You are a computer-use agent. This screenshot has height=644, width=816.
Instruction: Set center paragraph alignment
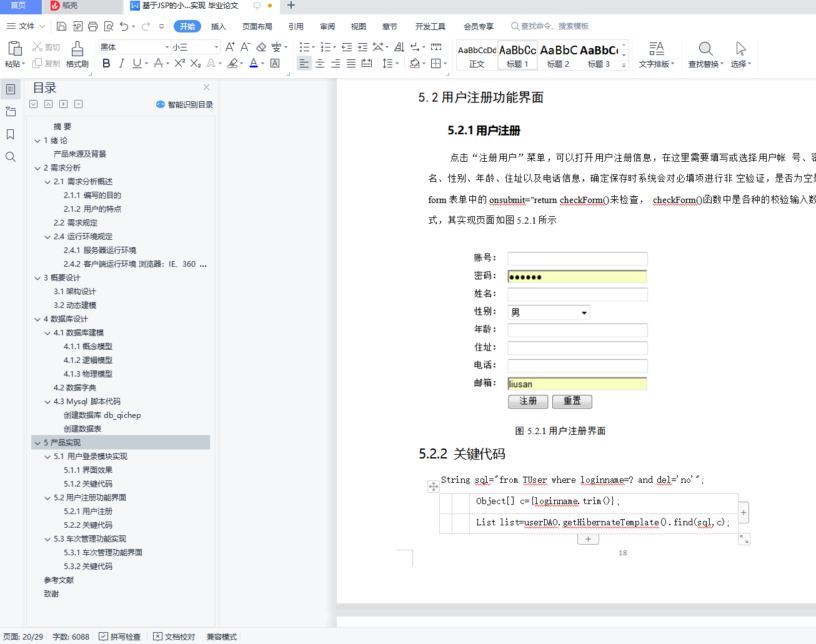[x=320, y=63]
